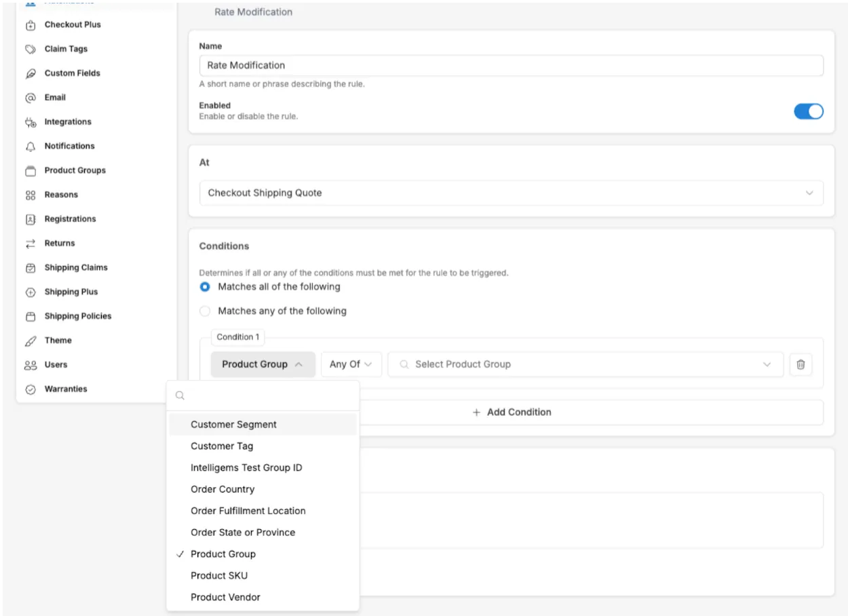Click the Custom Fields sidebar icon

point(30,74)
